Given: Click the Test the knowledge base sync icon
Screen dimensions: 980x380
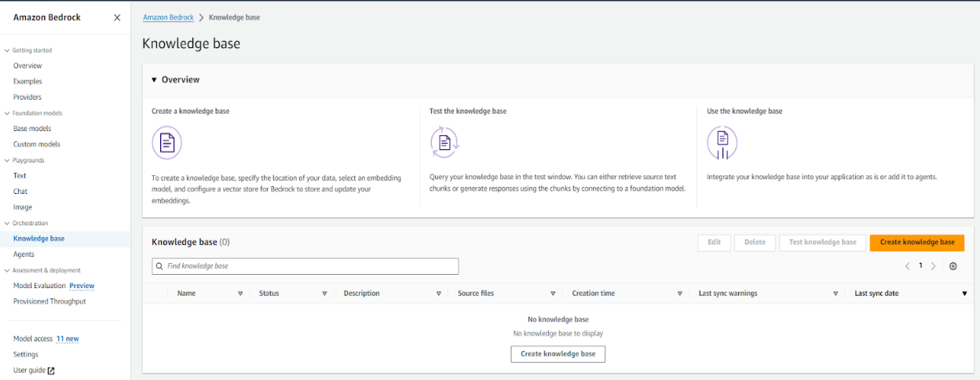Looking at the screenshot, I should pyautogui.click(x=444, y=143).
